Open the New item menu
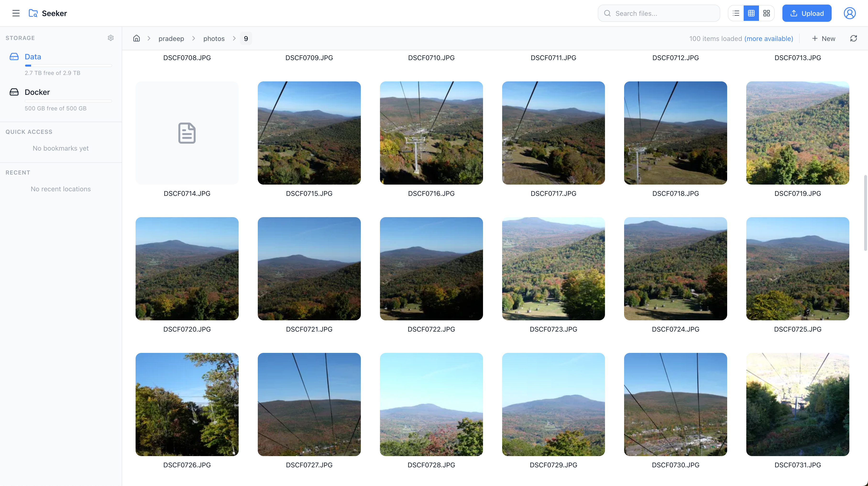868x486 pixels. coord(823,39)
